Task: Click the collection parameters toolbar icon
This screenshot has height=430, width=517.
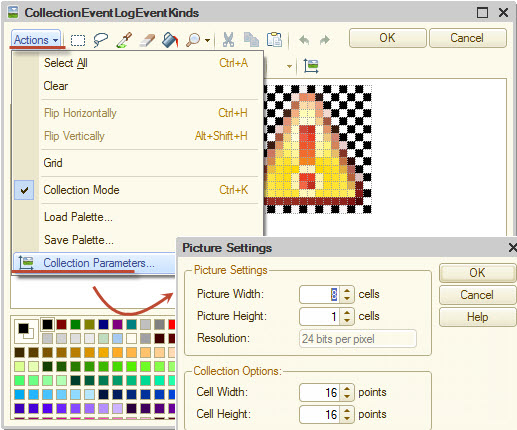Action: click(311, 66)
